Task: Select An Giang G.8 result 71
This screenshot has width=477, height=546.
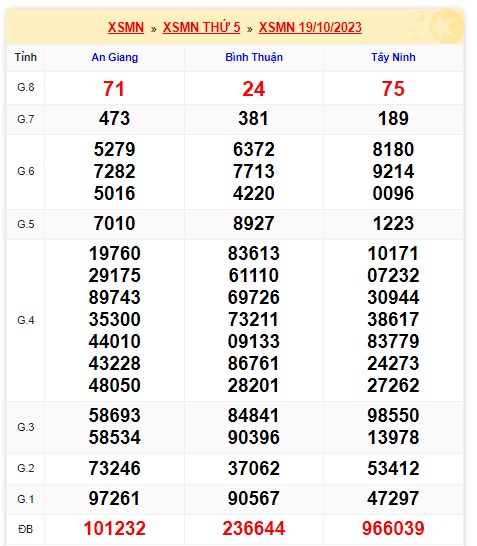Action: tap(114, 89)
